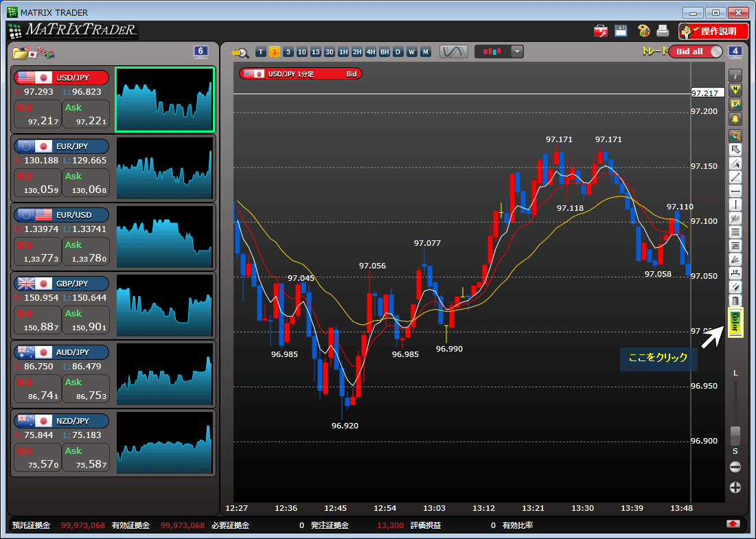
Task: Click the EUR/JPY Ask price 130.068
Action: click(86, 183)
